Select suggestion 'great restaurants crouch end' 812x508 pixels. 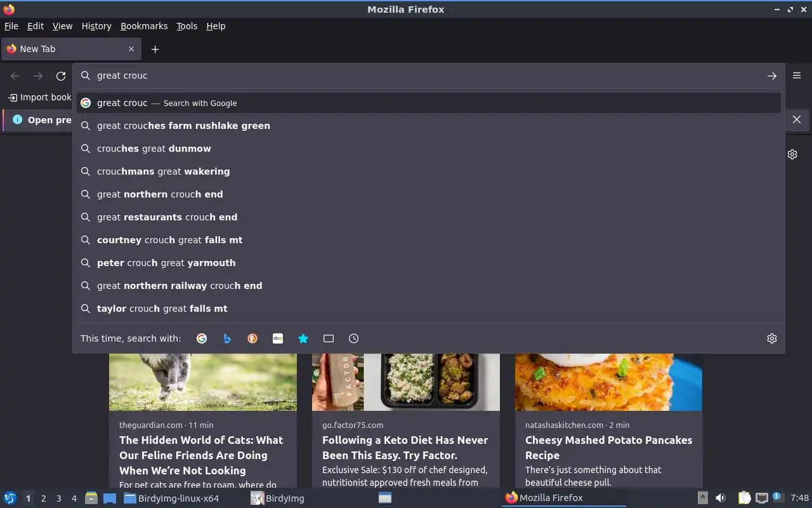[x=428, y=217]
